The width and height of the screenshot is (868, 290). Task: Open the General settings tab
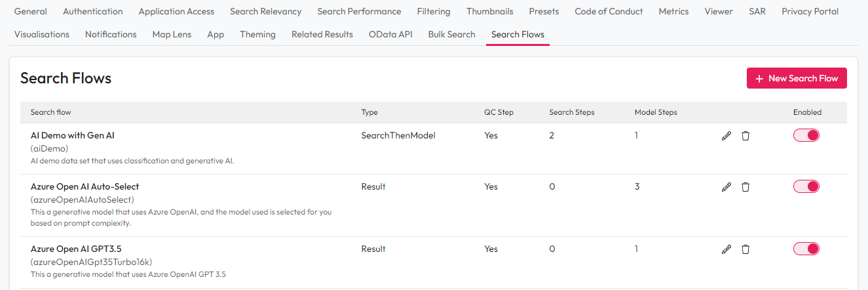click(31, 11)
